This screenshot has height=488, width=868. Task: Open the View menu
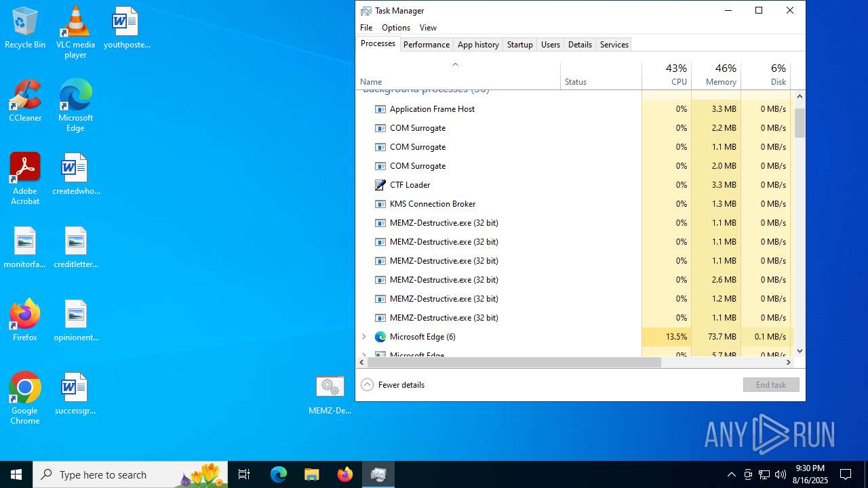point(428,28)
